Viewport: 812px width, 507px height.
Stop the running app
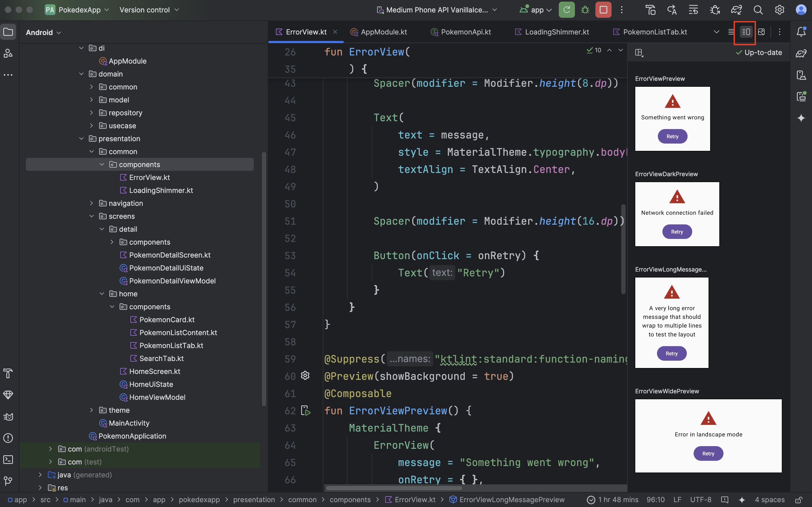coord(603,10)
